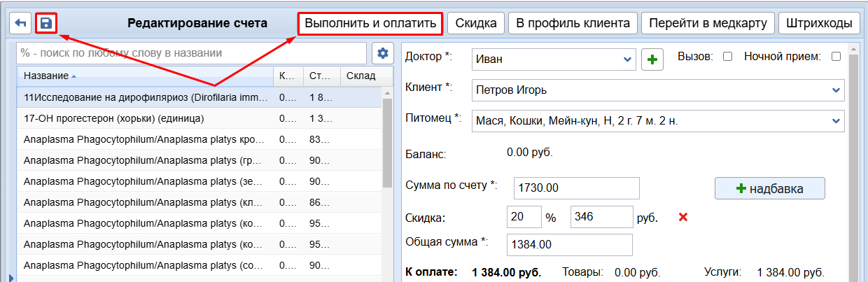The image size is (868, 282).
Task: Click the service search input field
Action: click(191, 53)
